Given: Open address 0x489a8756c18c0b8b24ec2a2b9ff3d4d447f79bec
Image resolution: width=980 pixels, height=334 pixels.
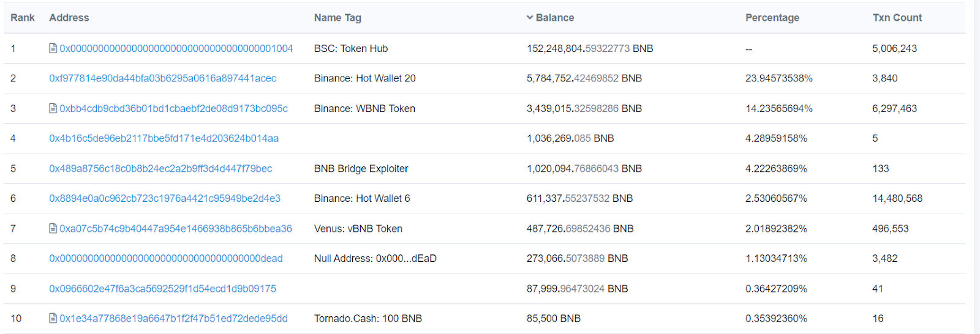Looking at the screenshot, I should [160, 168].
